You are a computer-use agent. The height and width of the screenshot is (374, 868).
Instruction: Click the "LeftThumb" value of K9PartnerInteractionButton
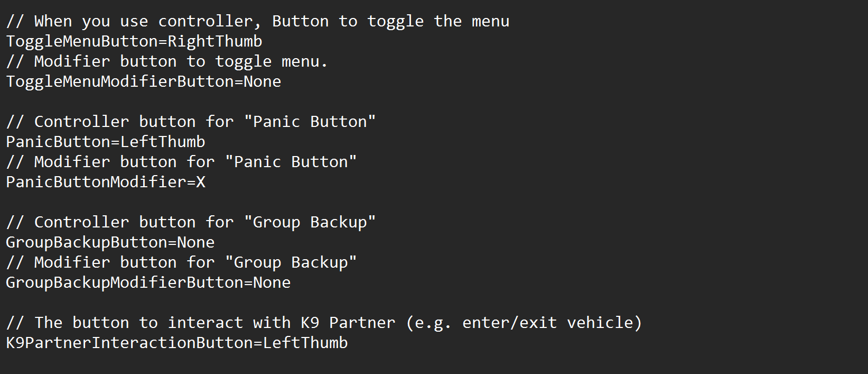(305, 343)
